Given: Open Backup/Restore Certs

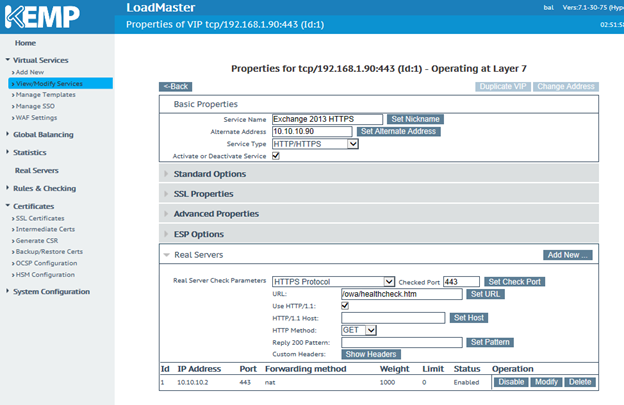Looking at the screenshot, I should click(49, 251).
